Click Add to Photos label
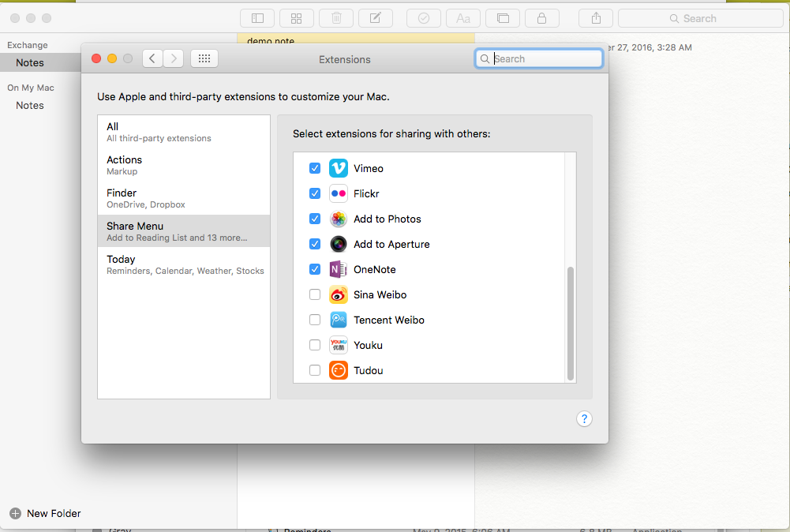 [388, 219]
